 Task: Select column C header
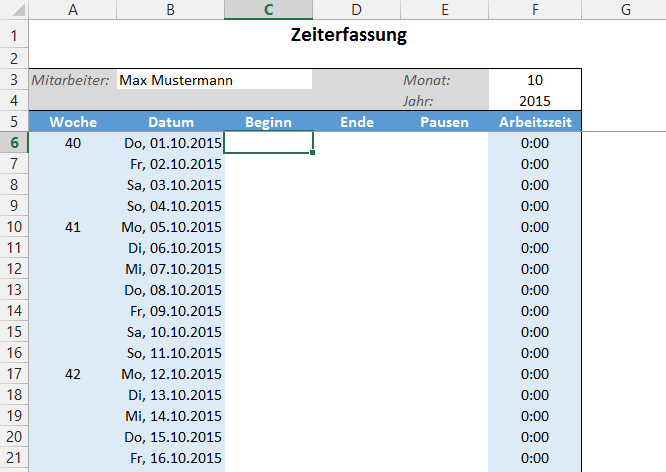pos(268,10)
